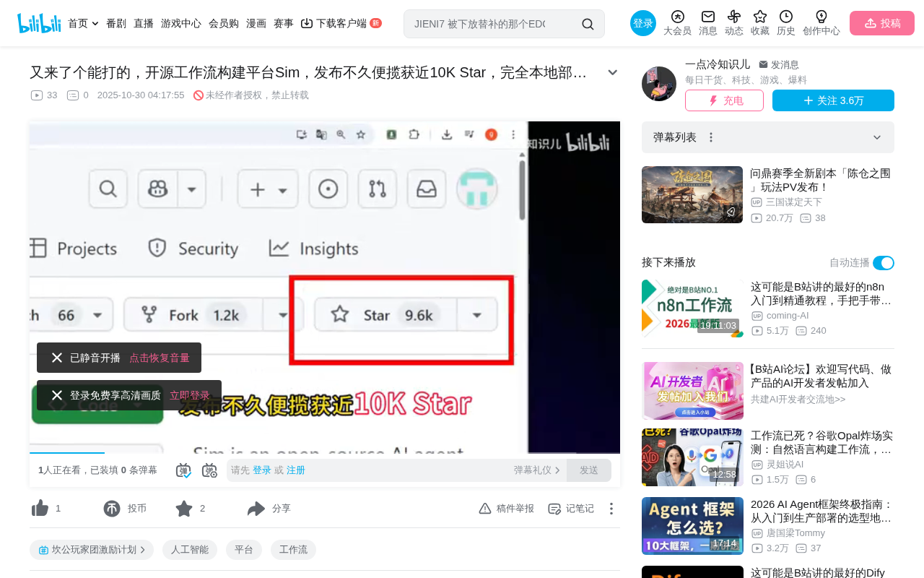924x578 pixels.
Task: Toggle danmaku display switch
Action: 183,470
